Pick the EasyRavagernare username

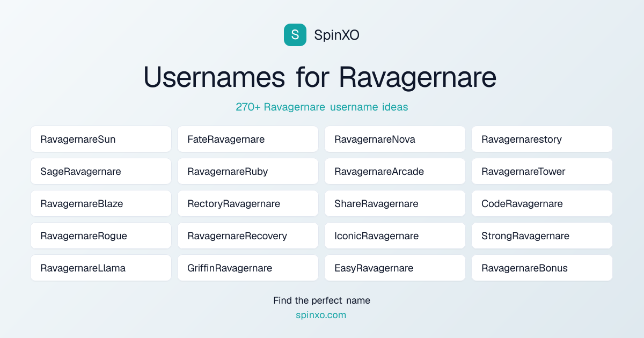tap(395, 268)
